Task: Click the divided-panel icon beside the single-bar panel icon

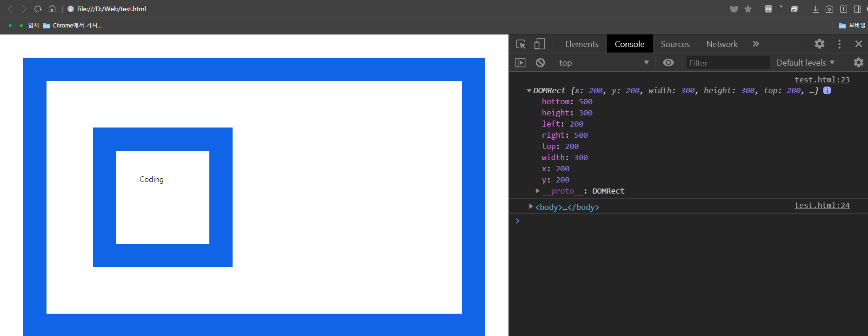Action: point(857,9)
